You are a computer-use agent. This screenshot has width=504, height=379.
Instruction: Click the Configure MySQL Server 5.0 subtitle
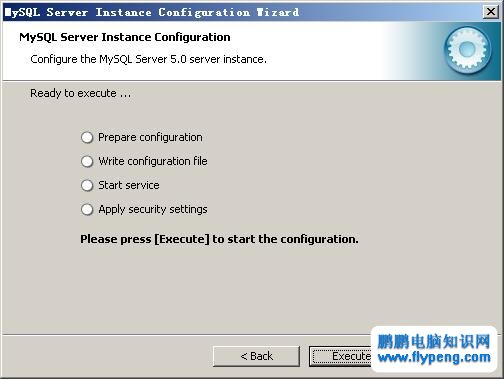click(148, 59)
